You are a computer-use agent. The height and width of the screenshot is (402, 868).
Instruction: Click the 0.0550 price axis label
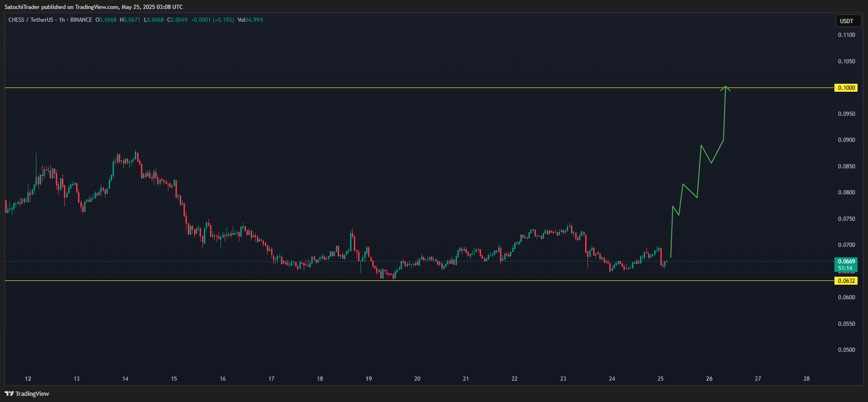pyautogui.click(x=846, y=324)
